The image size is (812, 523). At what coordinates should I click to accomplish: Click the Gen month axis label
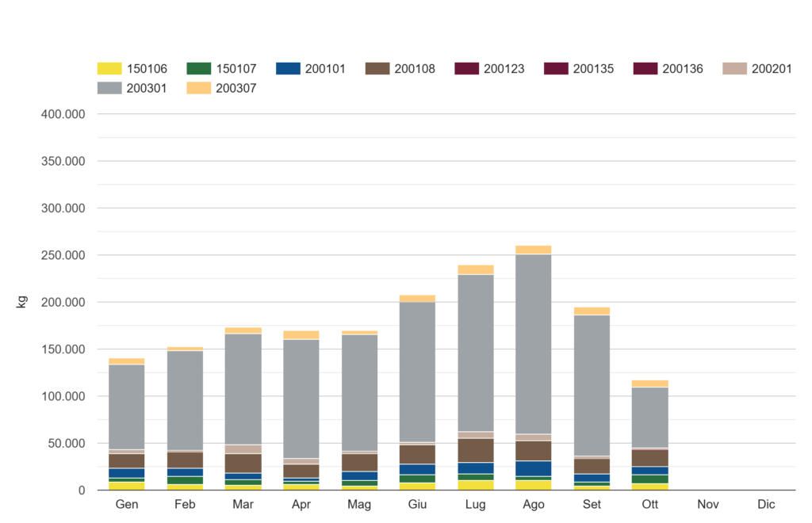127,504
